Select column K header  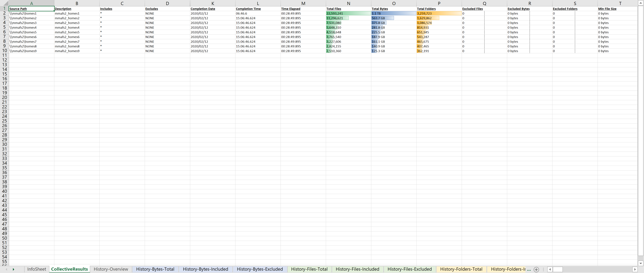pyautogui.click(x=212, y=3)
